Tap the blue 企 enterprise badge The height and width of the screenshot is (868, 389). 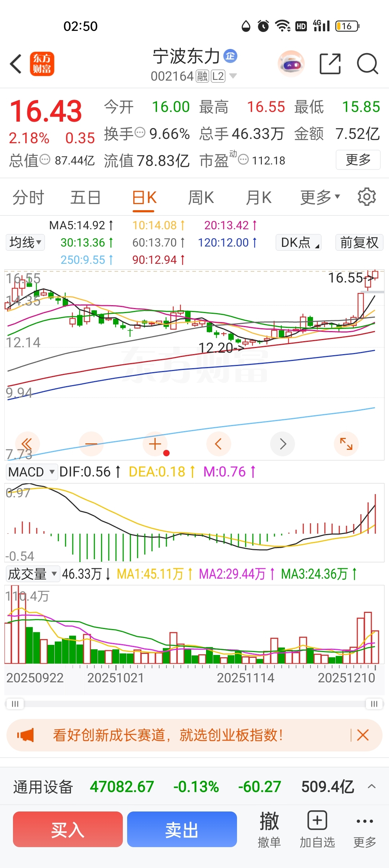point(230,56)
